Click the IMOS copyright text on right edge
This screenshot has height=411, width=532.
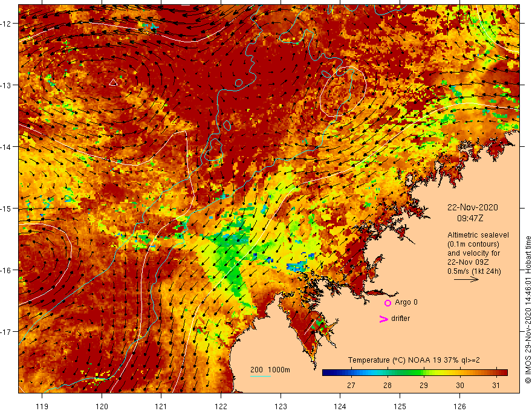(528, 309)
